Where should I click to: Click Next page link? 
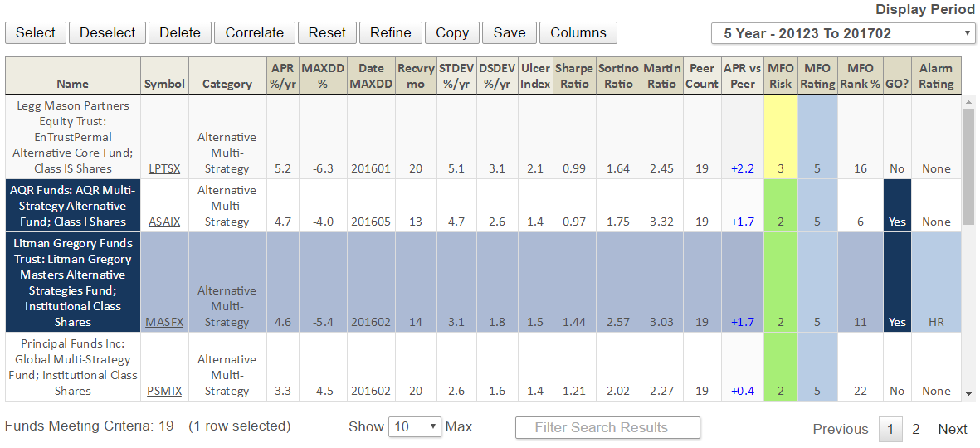coord(952,429)
